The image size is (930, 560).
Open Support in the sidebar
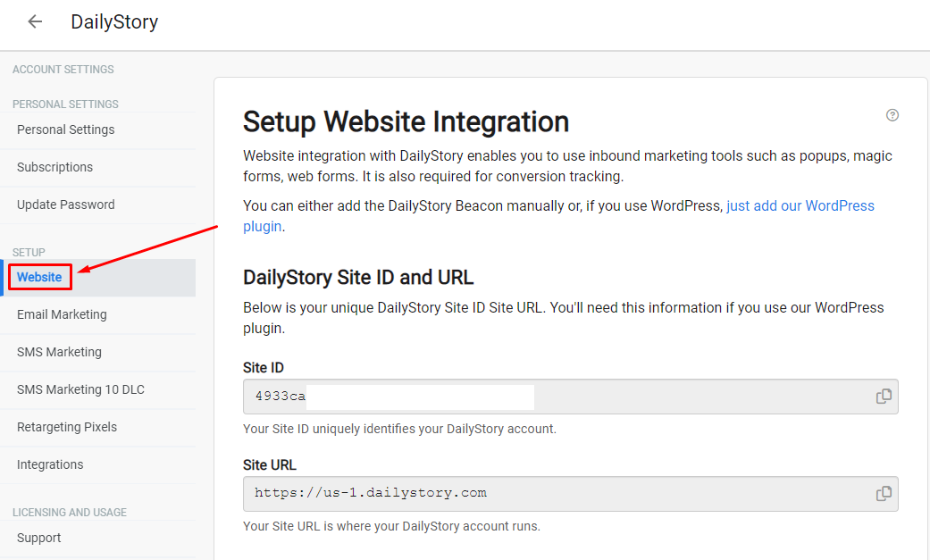98,538
